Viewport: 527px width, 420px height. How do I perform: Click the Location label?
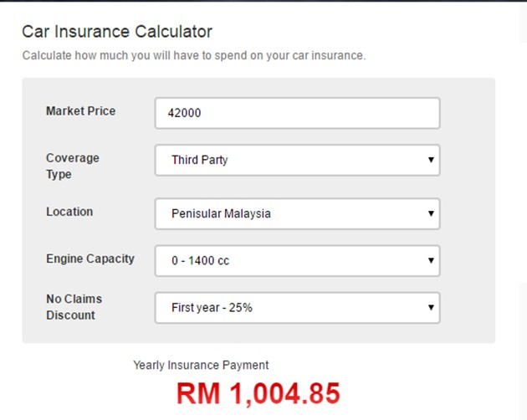[69, 212]
